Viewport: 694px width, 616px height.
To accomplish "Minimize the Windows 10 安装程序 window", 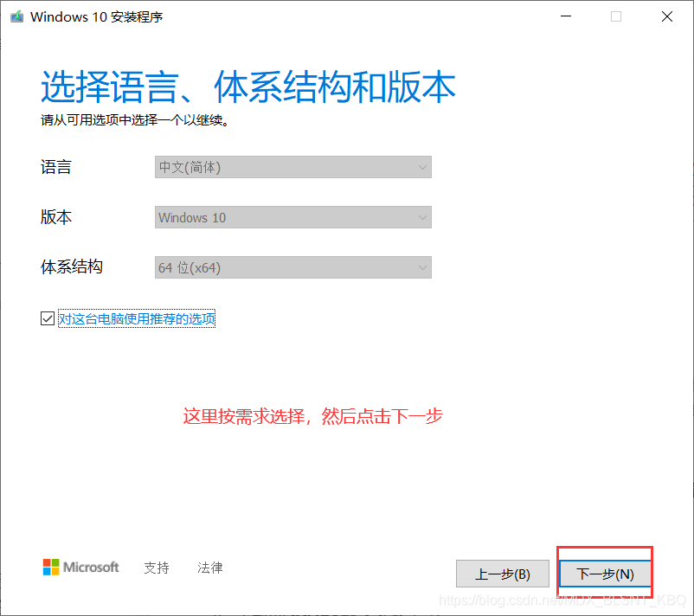I will pyautogui.click(x=566, y=16).
